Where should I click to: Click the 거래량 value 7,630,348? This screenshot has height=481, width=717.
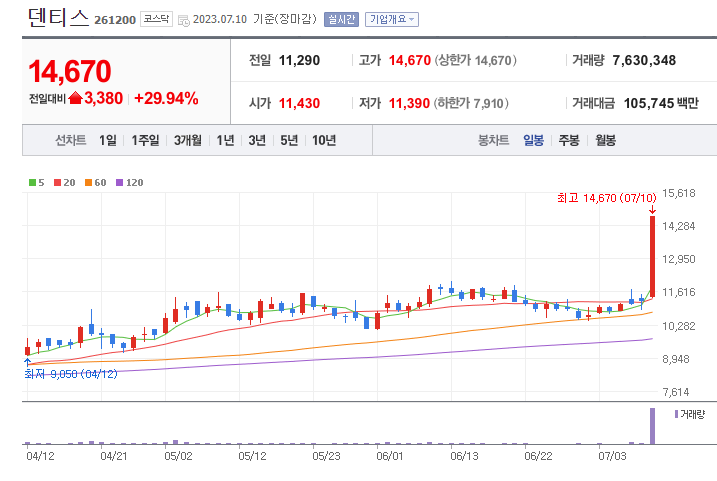[x=644, y=60]
